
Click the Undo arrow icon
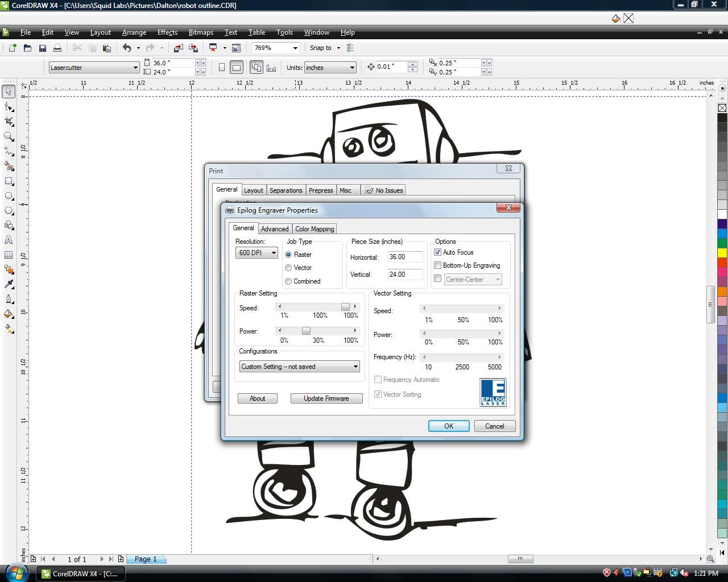[127, 48]
